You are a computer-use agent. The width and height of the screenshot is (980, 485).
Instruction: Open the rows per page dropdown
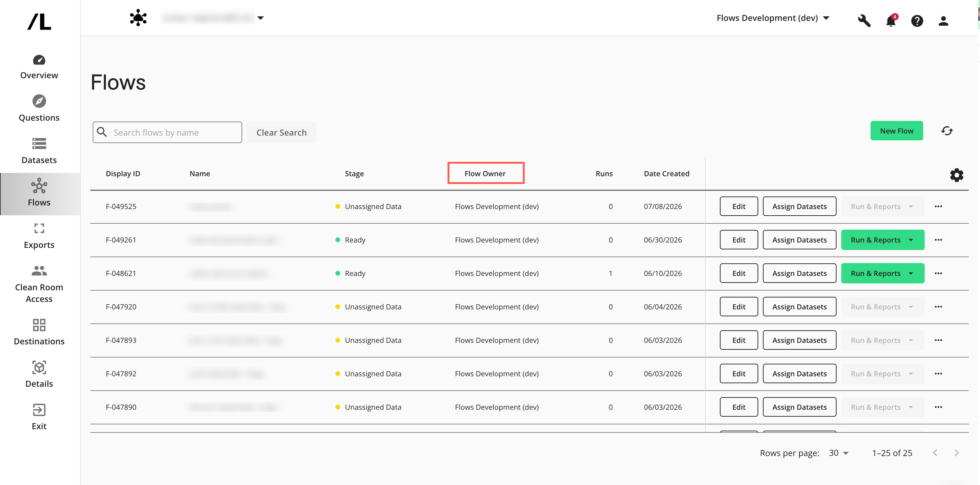pyautogui.click(x=839, y=453)
